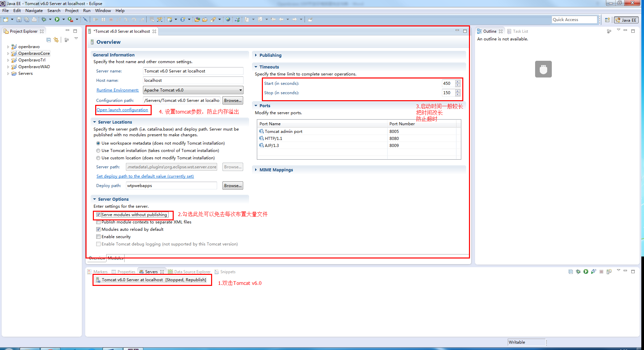Click the Back navigation arrow in toolbar

pyautogui.click(x=281, y=19)
